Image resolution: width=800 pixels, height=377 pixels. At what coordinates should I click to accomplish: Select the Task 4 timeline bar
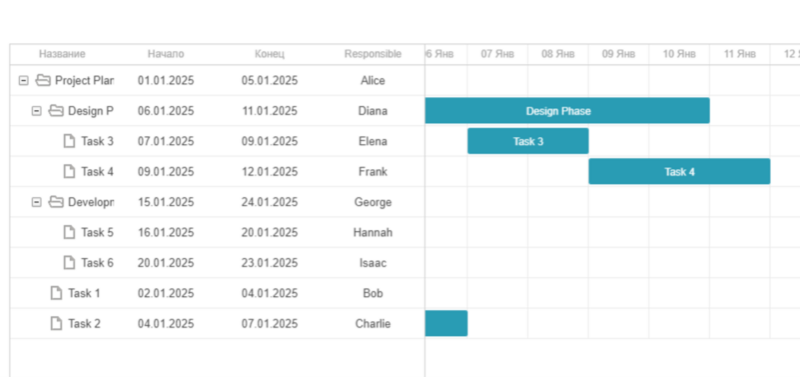680,171
